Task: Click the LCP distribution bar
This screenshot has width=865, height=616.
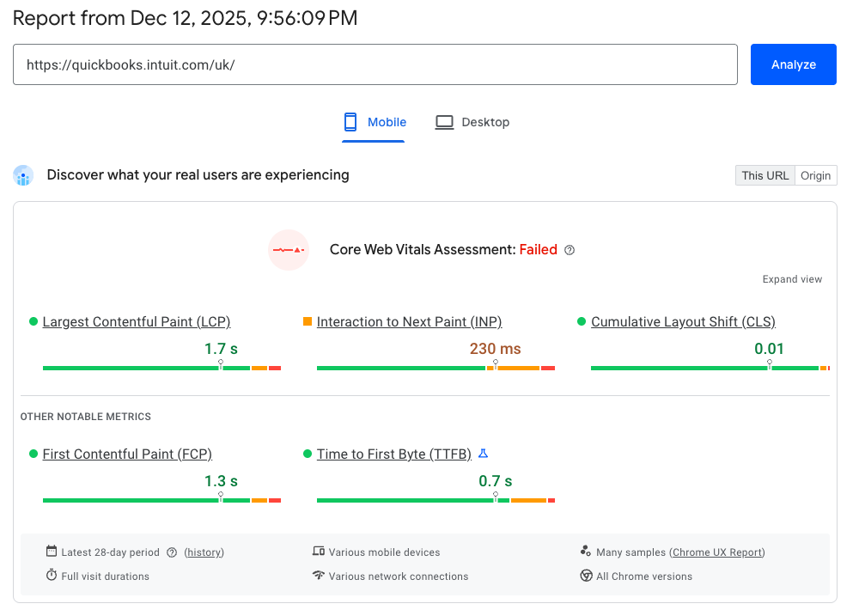Action: coord(161,368)
